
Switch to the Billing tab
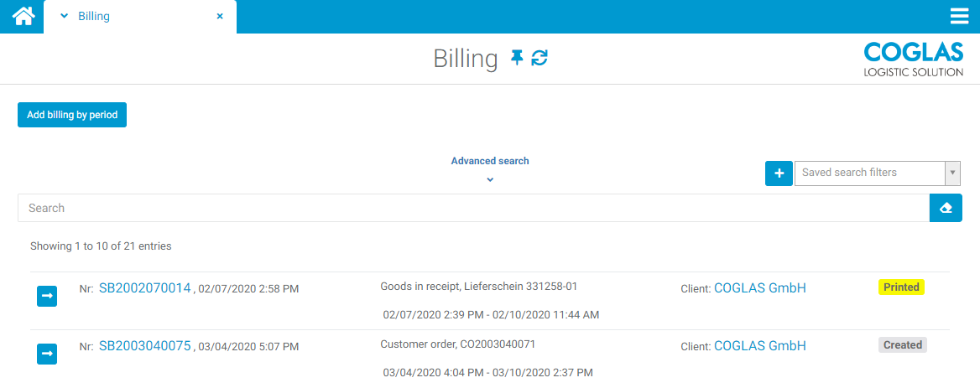(x=94, y=16)
